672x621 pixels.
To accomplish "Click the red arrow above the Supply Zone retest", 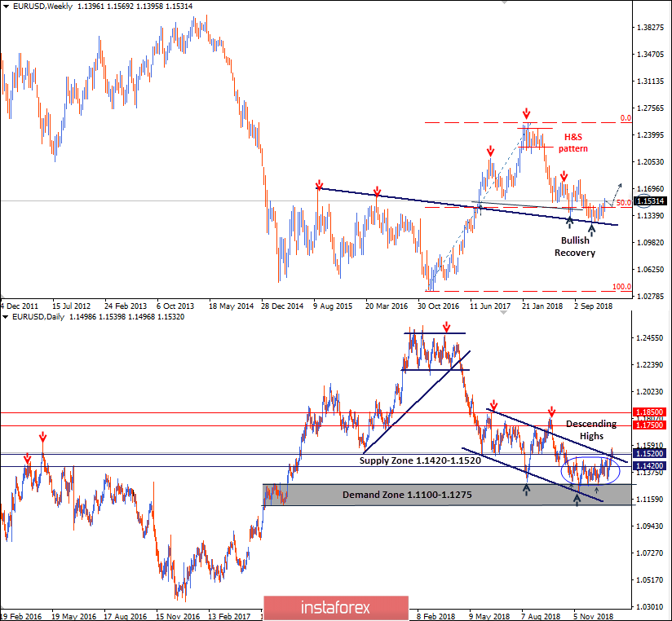I will (551, 412).
